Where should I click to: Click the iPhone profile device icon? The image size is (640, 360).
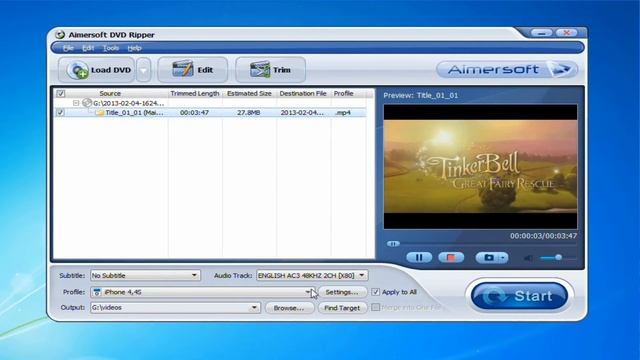tap(97, 292)
